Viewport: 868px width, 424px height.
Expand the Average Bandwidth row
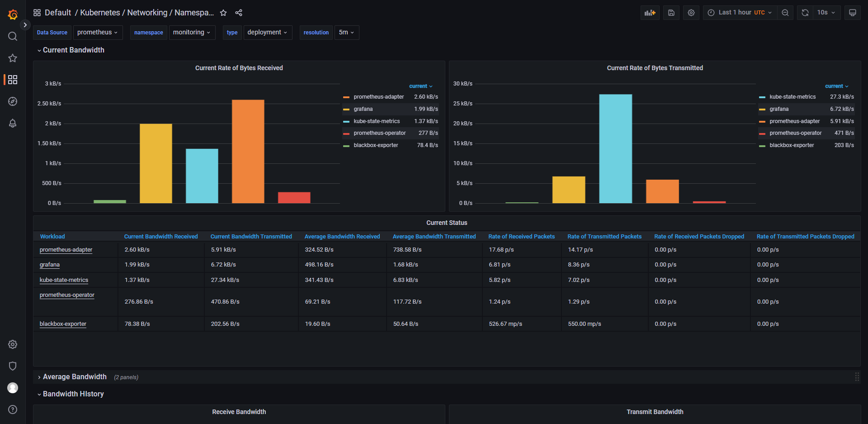pos(75,377)
